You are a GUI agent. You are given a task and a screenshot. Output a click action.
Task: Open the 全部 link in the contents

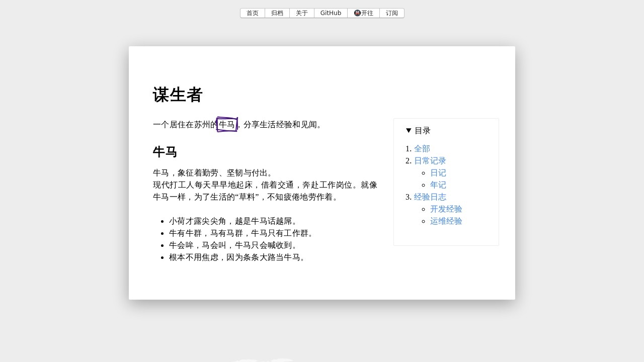point(422,149)
